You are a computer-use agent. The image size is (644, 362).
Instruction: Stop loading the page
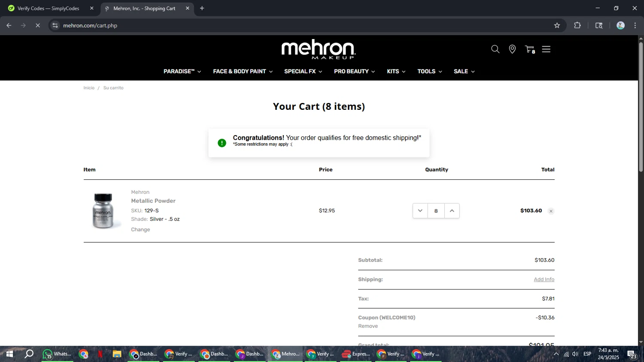38,25
